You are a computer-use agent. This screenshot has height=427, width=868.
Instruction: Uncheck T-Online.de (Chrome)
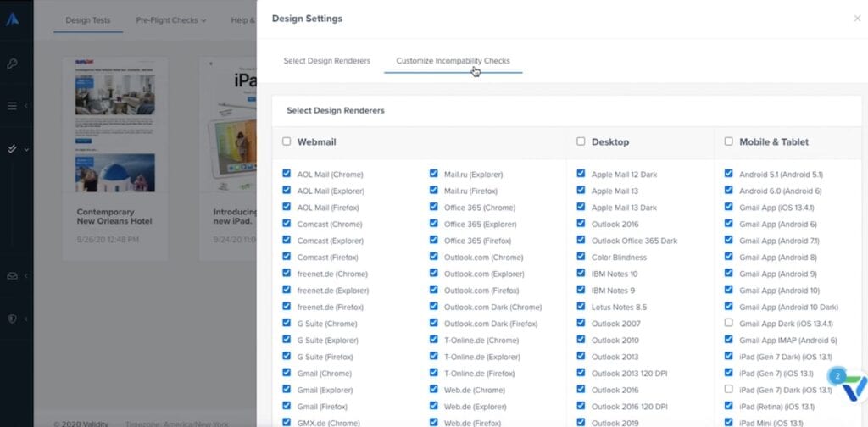click(x=433, y=339)
